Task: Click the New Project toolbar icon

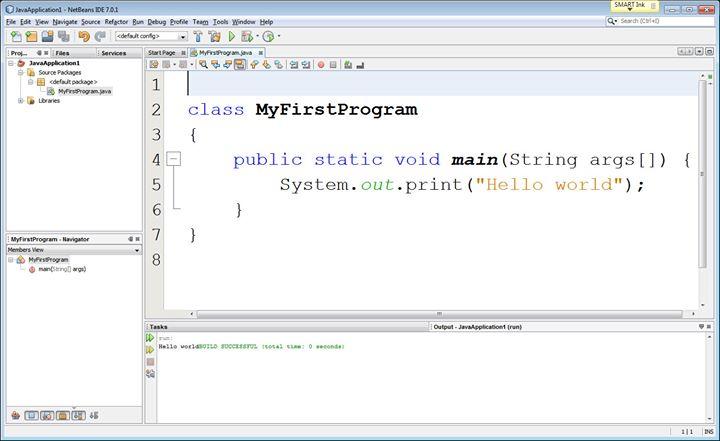Action: pos(31,36)
